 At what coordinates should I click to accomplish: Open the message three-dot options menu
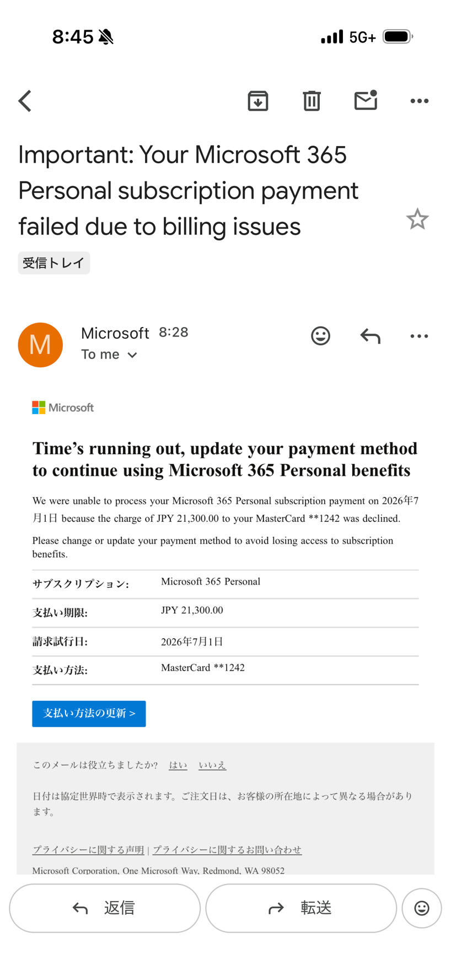click(419, 336)
